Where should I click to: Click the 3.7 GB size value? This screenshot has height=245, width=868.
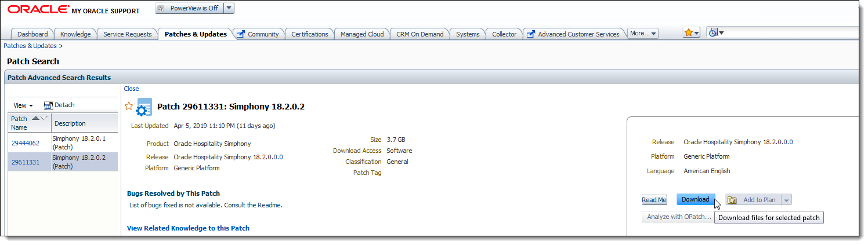396,140
